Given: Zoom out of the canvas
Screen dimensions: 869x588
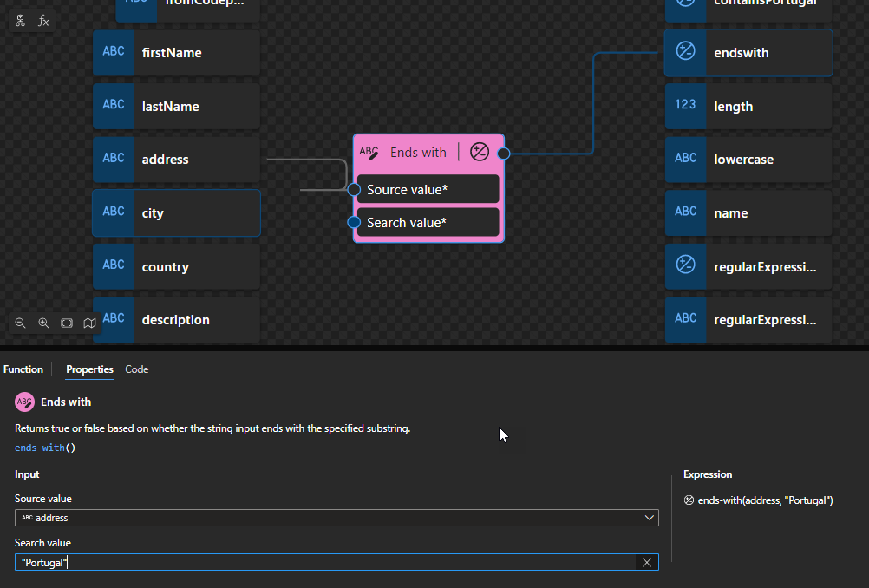Looking at the screenshot, I should point(20,323).
